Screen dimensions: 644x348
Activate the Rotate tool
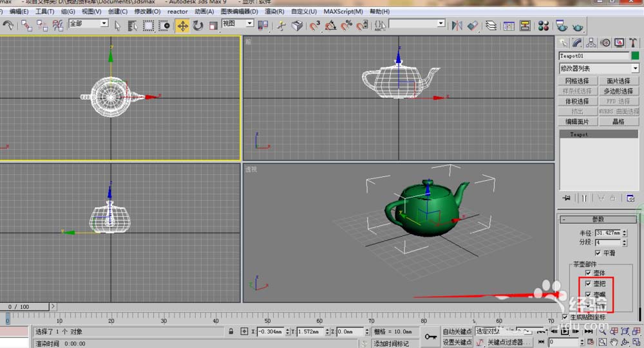coord(198,26)
